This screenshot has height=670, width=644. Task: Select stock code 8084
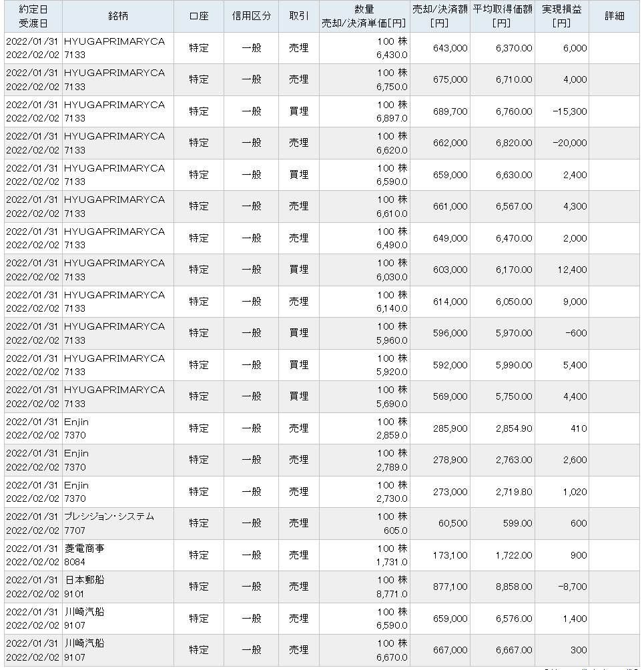tap(75, 563)
